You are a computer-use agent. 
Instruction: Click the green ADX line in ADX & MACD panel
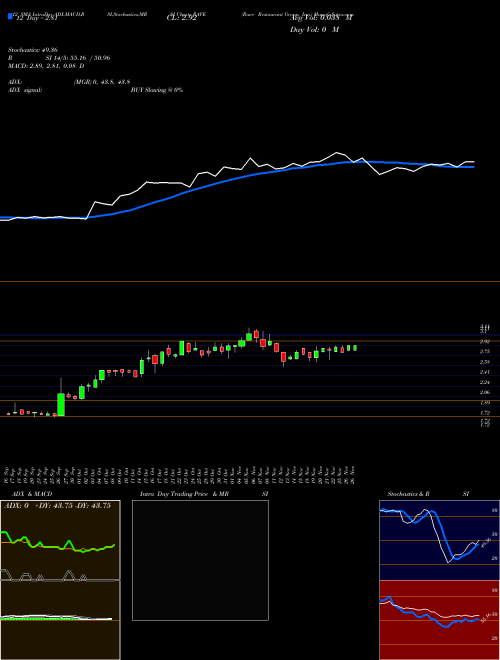click(x=57, y=544)
